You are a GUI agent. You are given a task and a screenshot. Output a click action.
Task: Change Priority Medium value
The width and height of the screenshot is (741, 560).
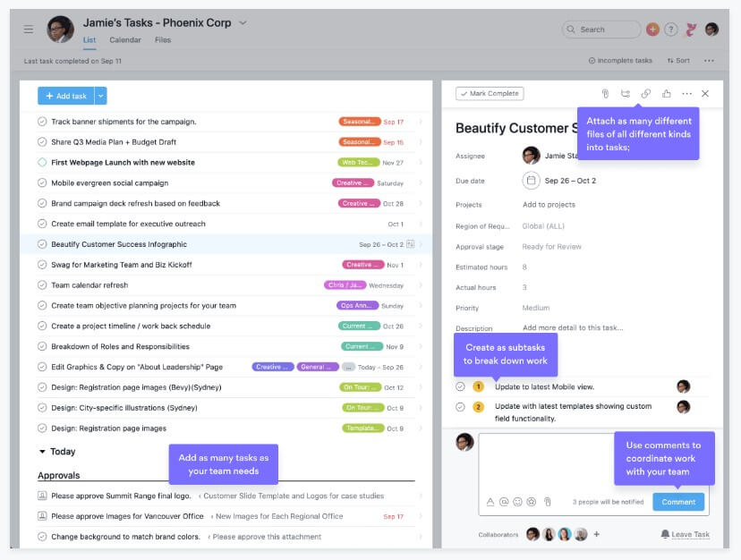(x=536, y=308)
